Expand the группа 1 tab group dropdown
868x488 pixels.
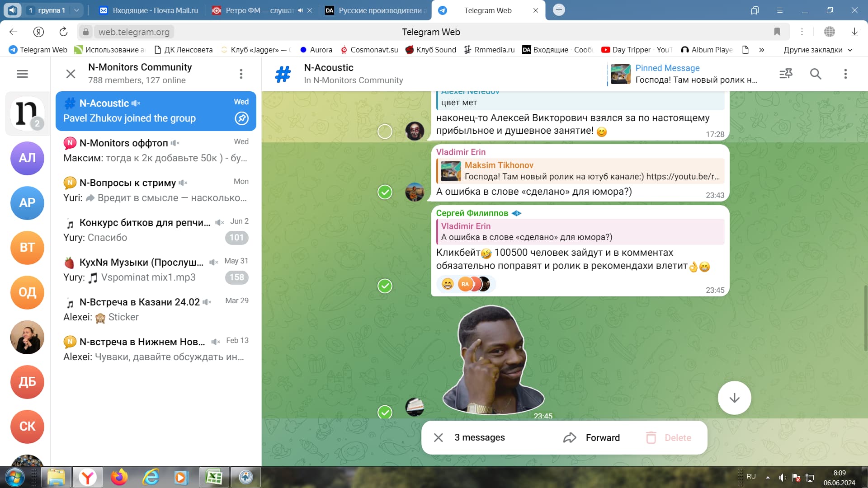tap(76, 10)
